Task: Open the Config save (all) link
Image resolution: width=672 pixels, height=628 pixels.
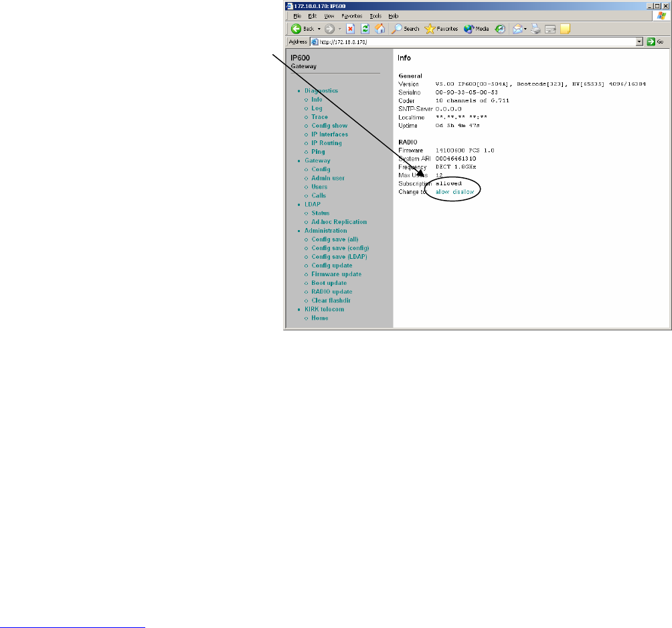Action: pos(335,239)
